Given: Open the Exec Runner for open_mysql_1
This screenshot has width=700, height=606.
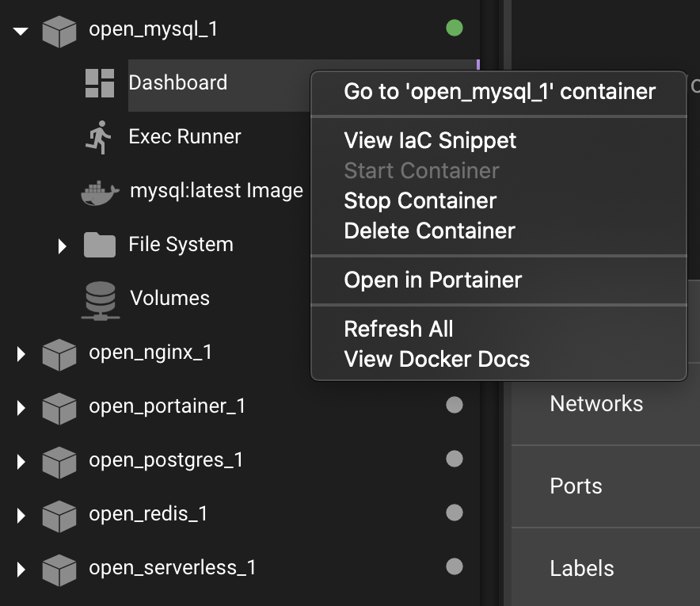Looking at the screenshot, I should coord(98,136).
